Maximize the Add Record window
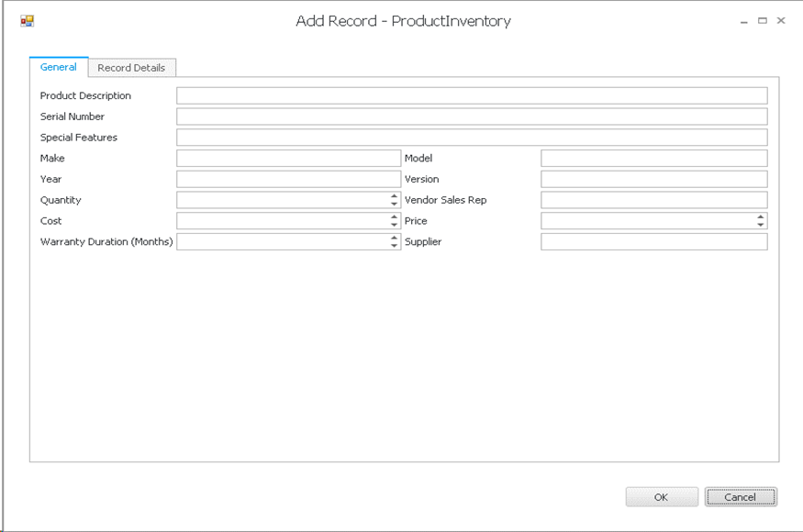Viewport: 803px width, 532px height. (762, 20)
